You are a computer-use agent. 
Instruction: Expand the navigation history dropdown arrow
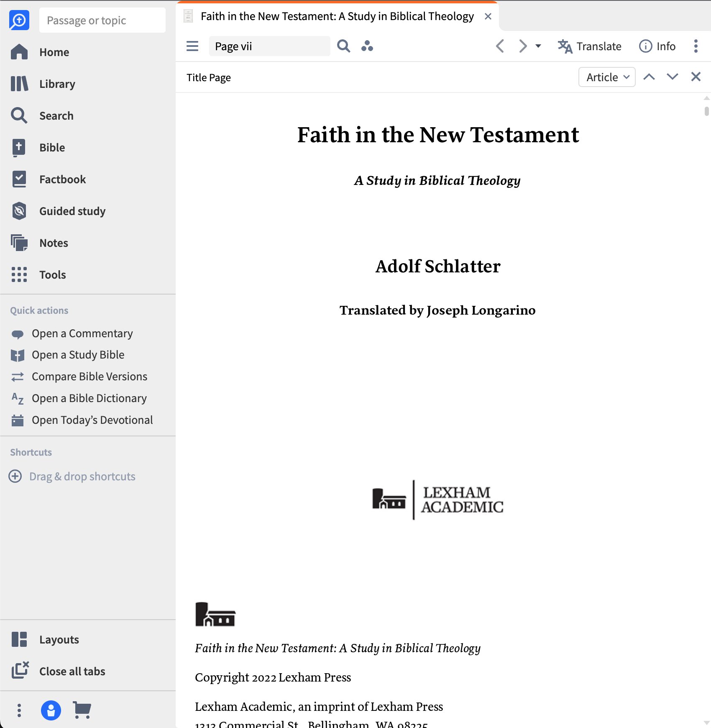(538, 46)
